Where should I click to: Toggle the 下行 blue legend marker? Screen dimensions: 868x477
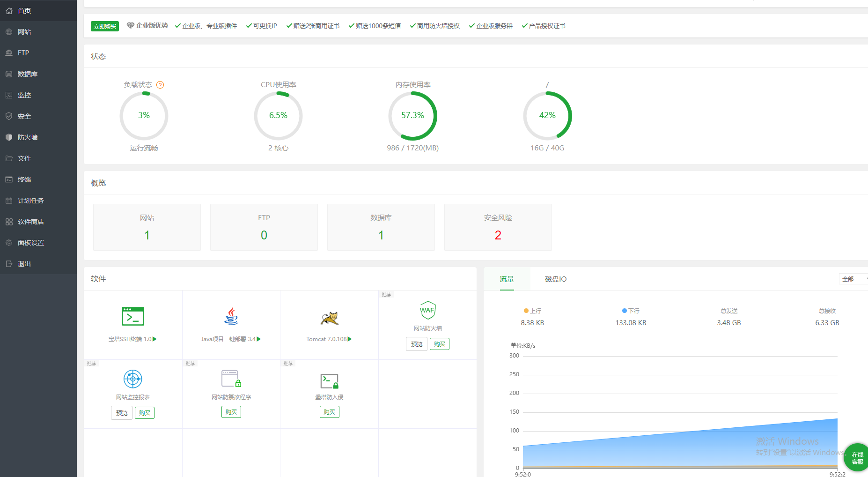pos(625,311)
